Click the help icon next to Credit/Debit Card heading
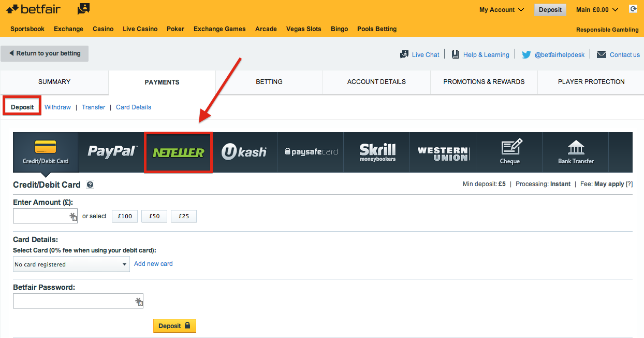The height and width of the screenshot is (338, 644). point(90,185)
